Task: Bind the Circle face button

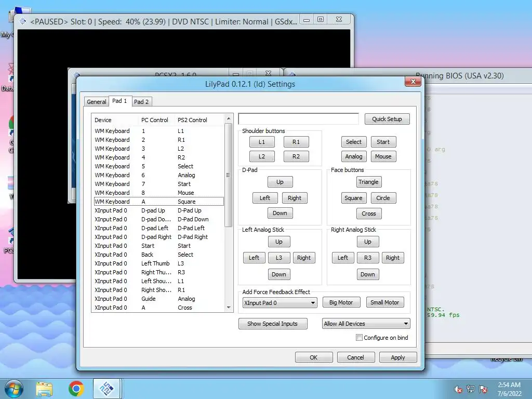Action: [x=383, y=198]
